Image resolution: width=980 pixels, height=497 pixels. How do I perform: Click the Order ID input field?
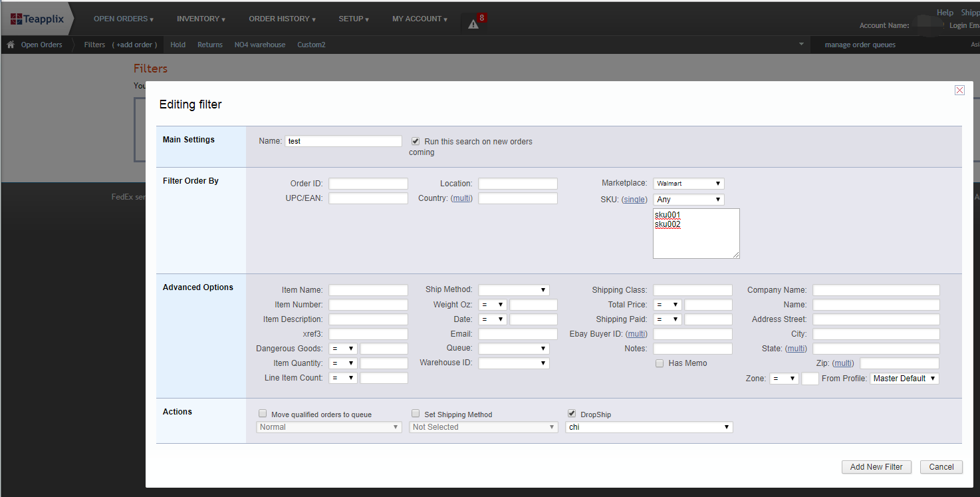368,184
